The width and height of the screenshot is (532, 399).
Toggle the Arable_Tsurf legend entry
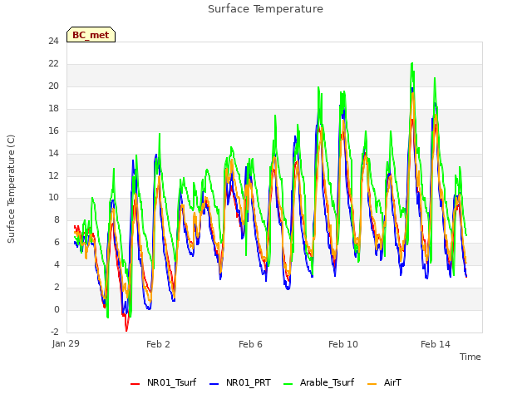coord(319,382)
